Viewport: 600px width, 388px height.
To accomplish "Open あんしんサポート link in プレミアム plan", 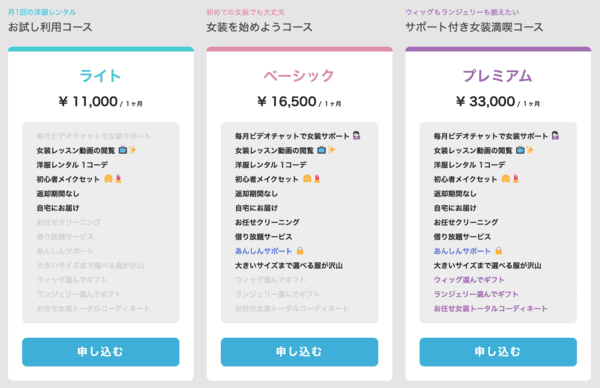I will tap(462, 251).
